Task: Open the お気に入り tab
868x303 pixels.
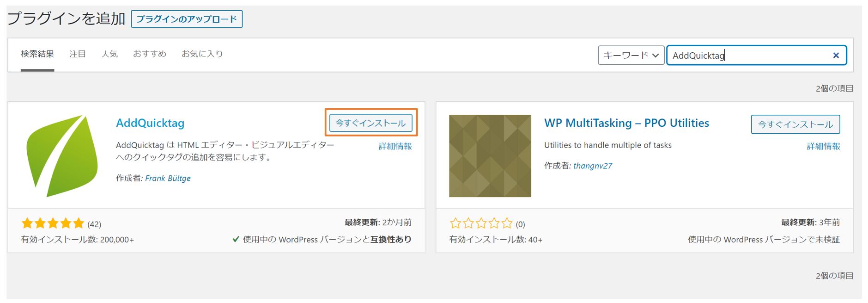Action: coord(202,54)
